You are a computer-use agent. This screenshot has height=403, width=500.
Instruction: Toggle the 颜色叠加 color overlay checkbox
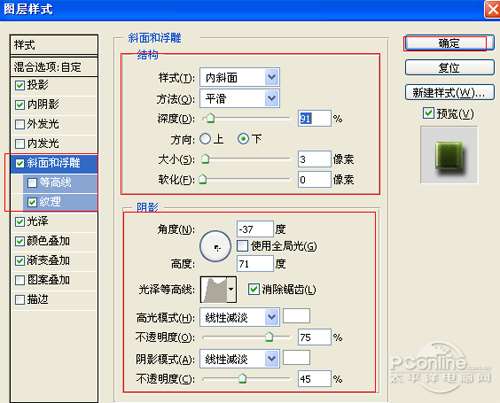20,241
